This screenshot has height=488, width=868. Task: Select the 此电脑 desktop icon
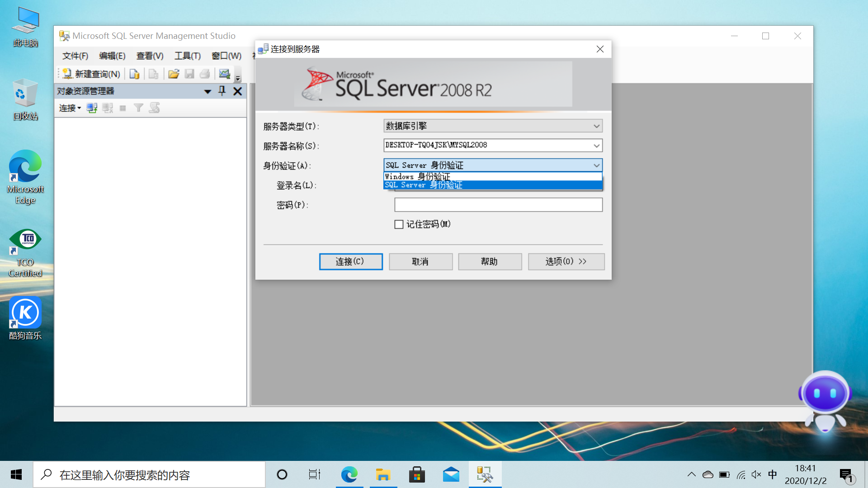pos(25,27)
